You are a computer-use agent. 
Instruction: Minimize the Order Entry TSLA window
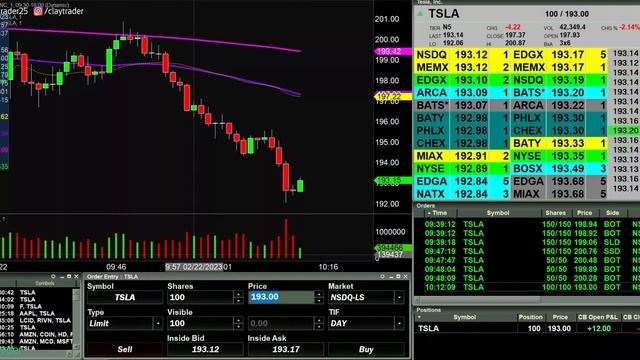[391, 276]
